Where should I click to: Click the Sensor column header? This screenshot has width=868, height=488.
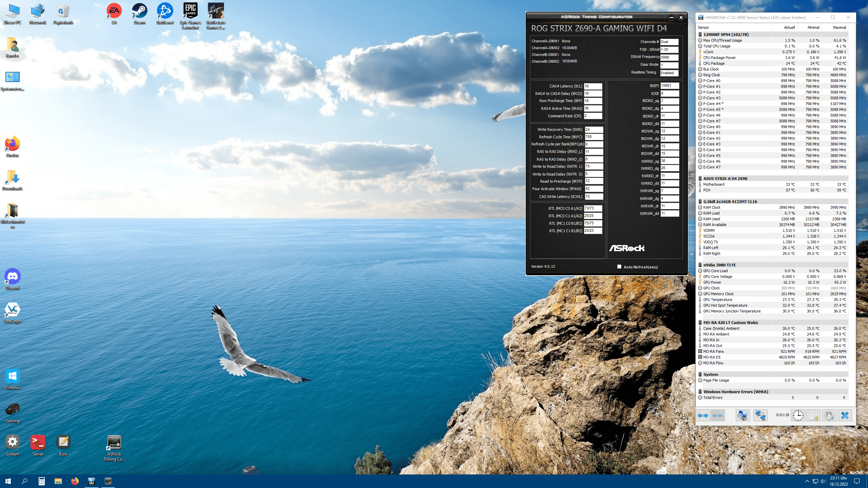coord(734,27)
